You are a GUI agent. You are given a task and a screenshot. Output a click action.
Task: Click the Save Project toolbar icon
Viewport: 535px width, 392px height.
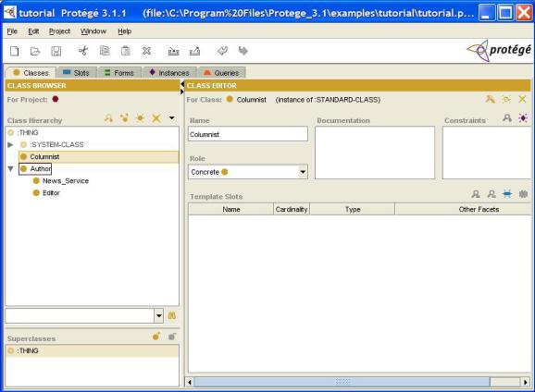click(56, 51)
